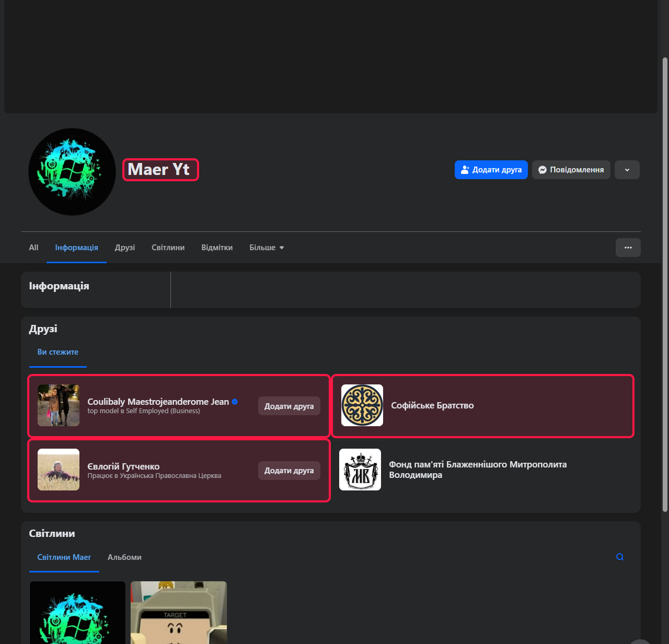Click the Світлини section heading
Viewport: 669px width, 644px height.
(x=52, y=534)
